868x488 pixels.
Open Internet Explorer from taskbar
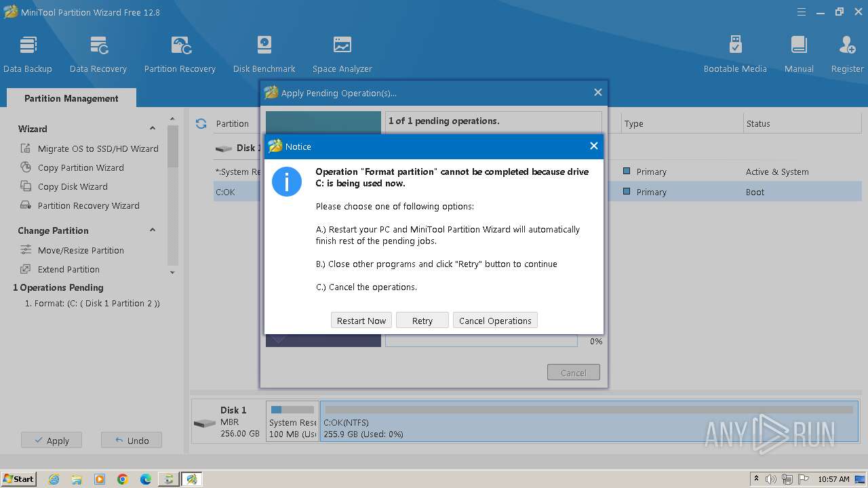[54, 479]
